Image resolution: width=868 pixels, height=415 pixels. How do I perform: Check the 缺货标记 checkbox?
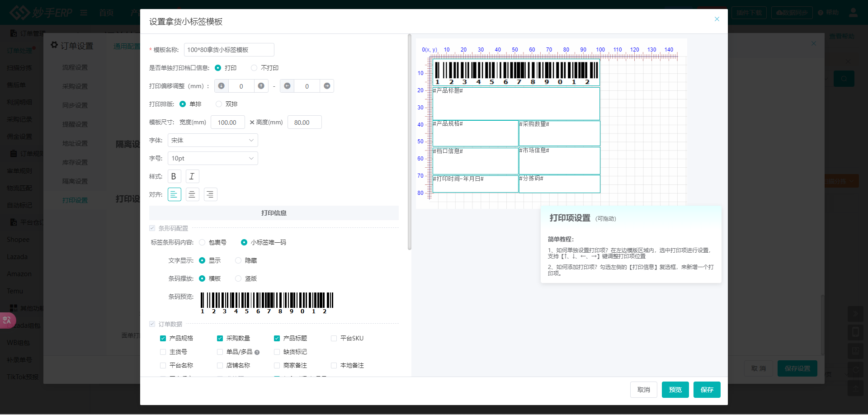click(277, 352)
